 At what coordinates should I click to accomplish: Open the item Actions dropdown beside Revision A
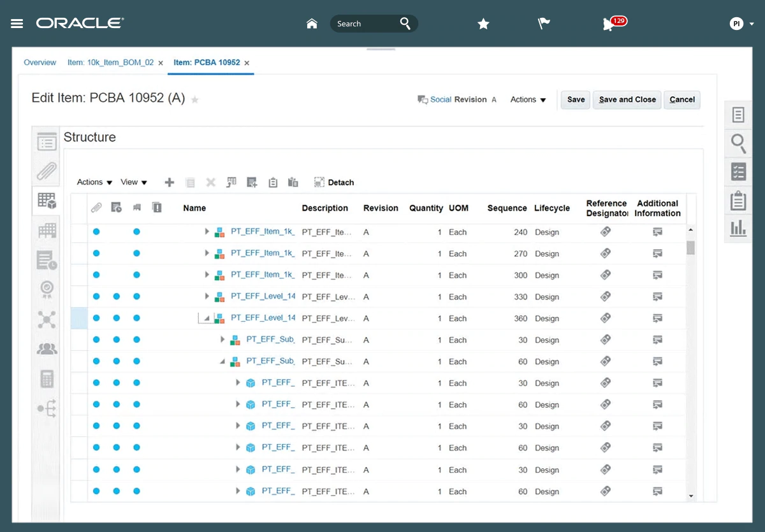tap(528, 99)
